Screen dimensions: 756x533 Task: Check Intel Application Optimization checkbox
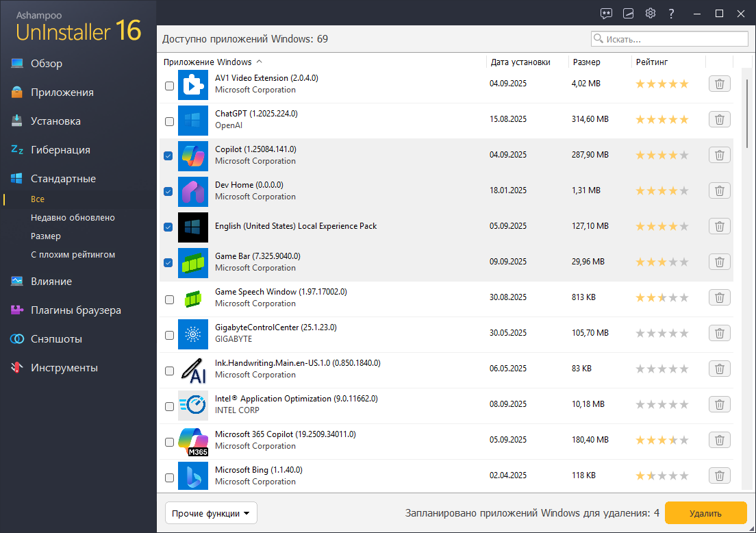169,407
